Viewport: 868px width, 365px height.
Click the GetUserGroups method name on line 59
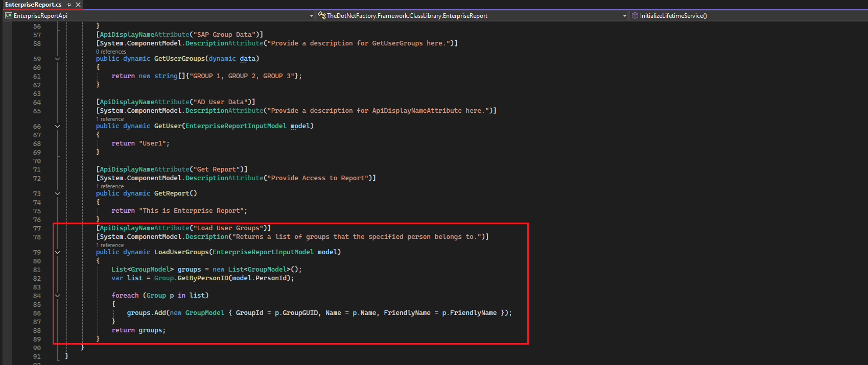[x=179, y=59]
